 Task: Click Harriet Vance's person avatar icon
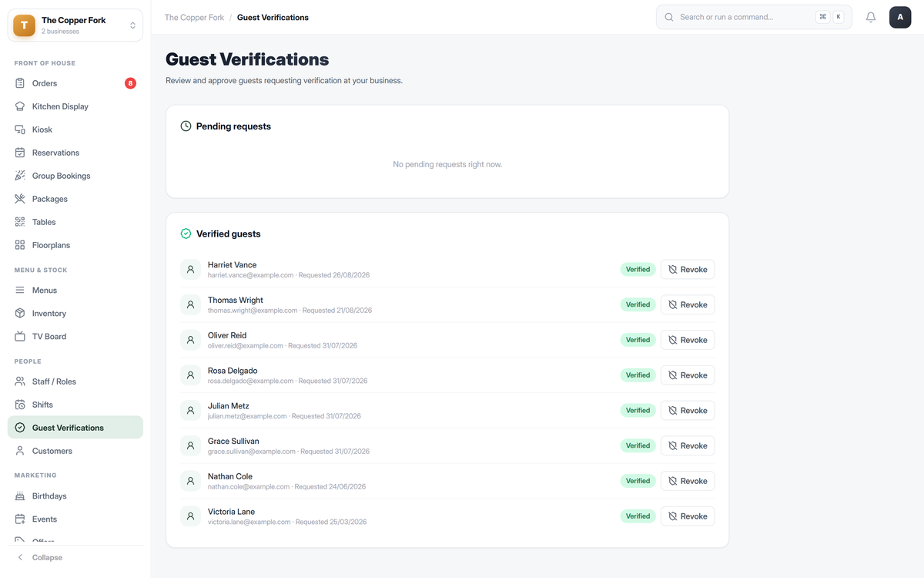(190, 270)
